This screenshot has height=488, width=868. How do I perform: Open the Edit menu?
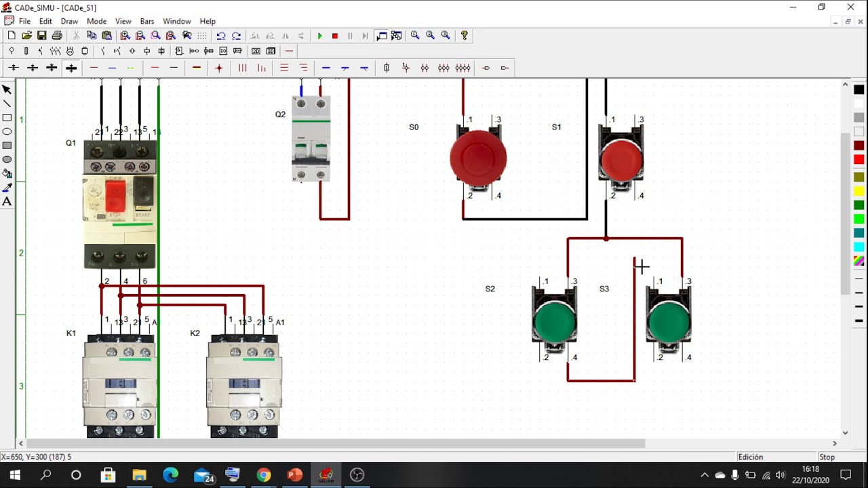click(45, 21)
